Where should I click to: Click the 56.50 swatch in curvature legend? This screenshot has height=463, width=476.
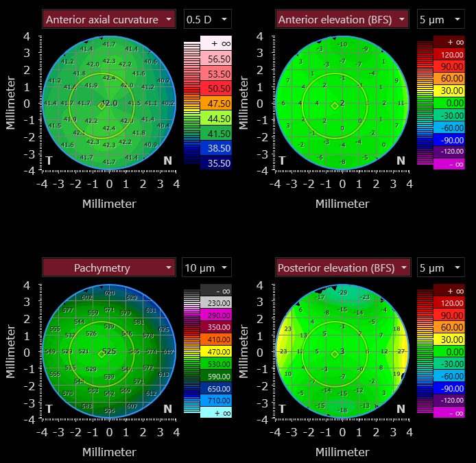217,60
